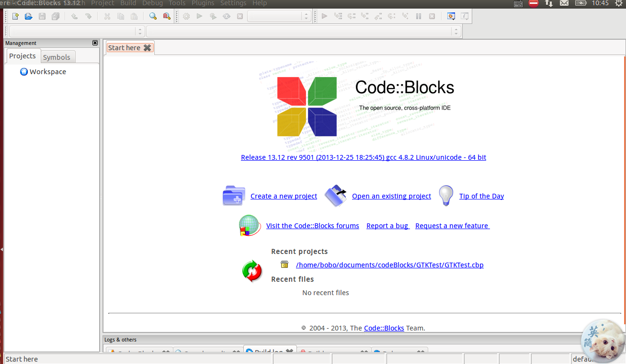Open Find with the magnifier icon
Viewport: 626px width, 364px height.
tap(153, 16)
